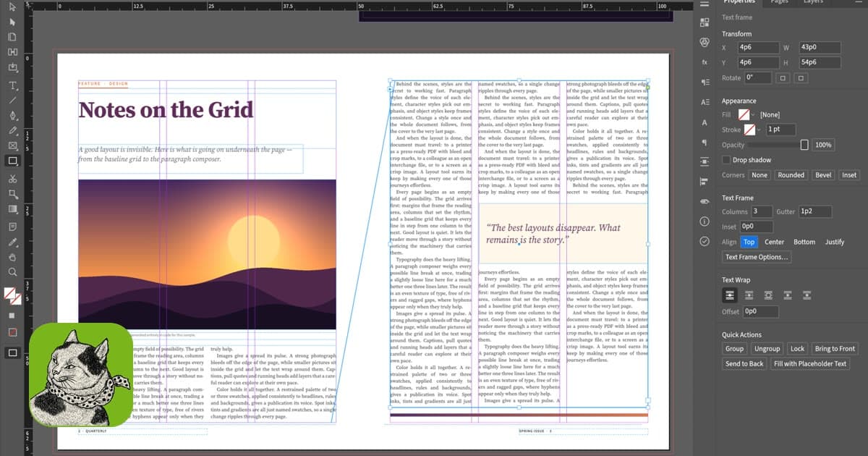Set vertical align to Justify
The height and width of the screenshot is (456, 868).
(835, 242)
